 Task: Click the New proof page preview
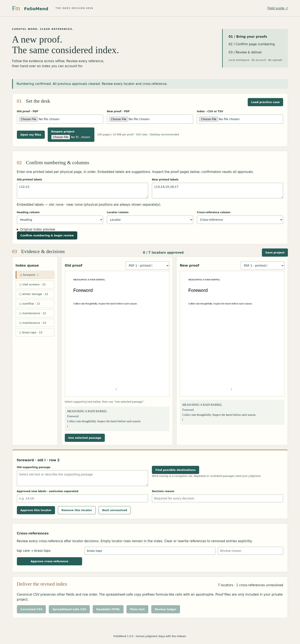pos(232,334)
